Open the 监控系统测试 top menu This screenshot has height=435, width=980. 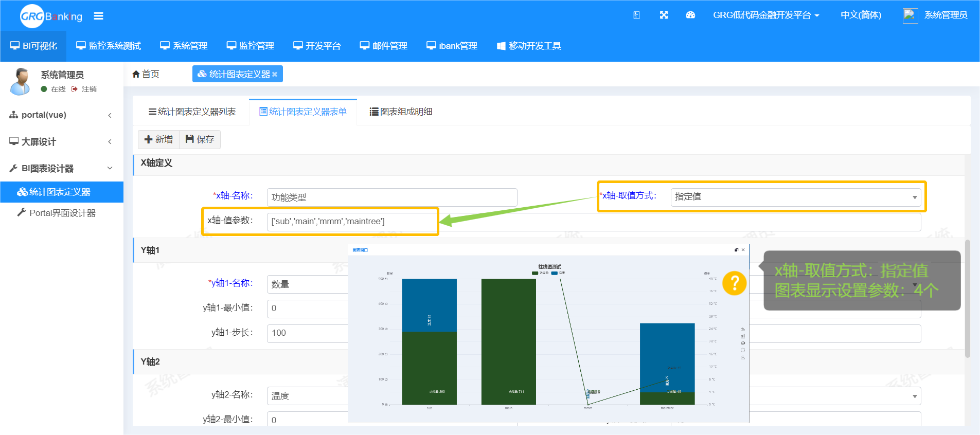(x=109, y=46)
